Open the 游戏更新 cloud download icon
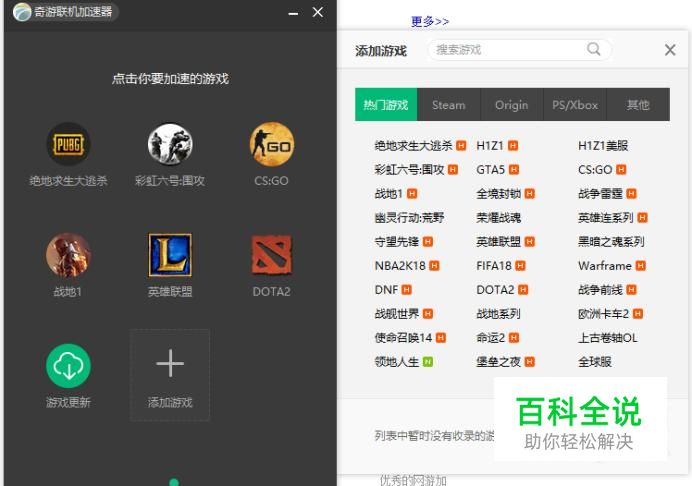Viewport: 692px width, 486px height. (68, 366)
